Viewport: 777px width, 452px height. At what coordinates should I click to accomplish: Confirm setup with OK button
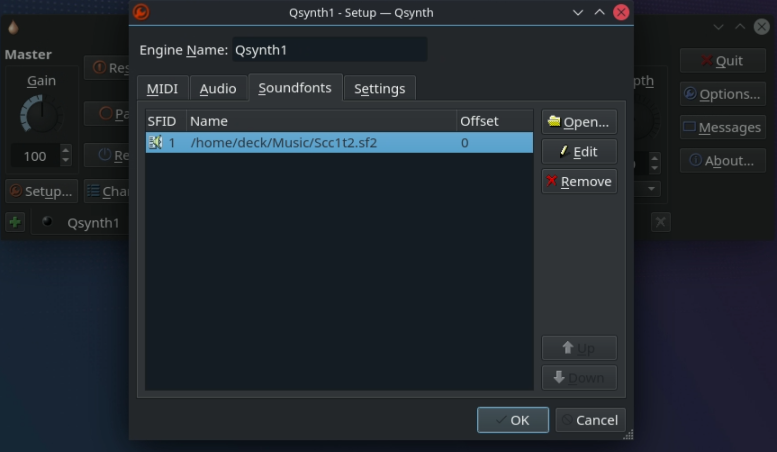(512, 420)
